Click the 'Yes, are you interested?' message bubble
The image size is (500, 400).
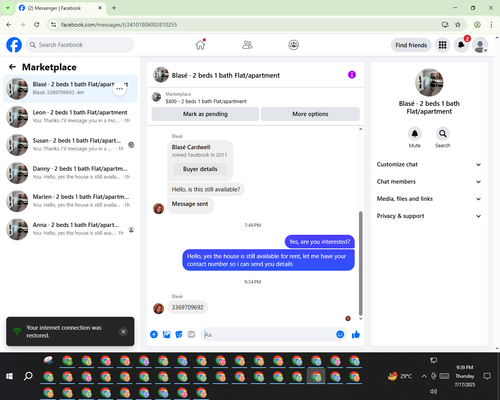pos(319,242)
